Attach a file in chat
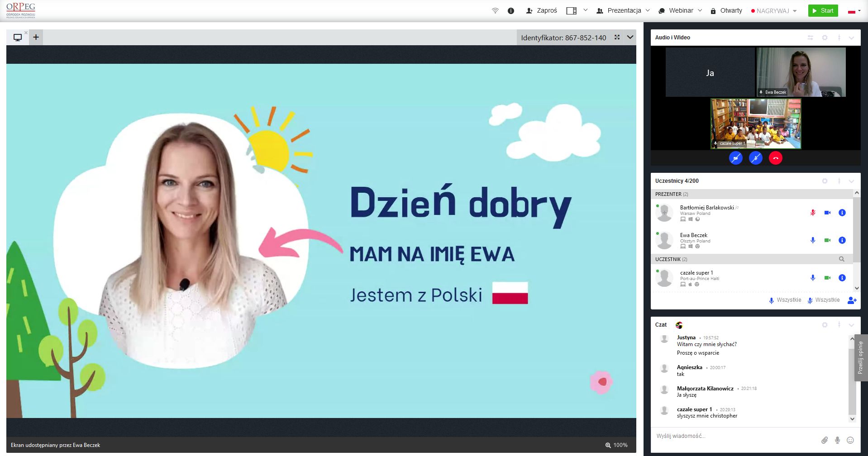Viewport: 868px width, 456px height. click(825, 440)
